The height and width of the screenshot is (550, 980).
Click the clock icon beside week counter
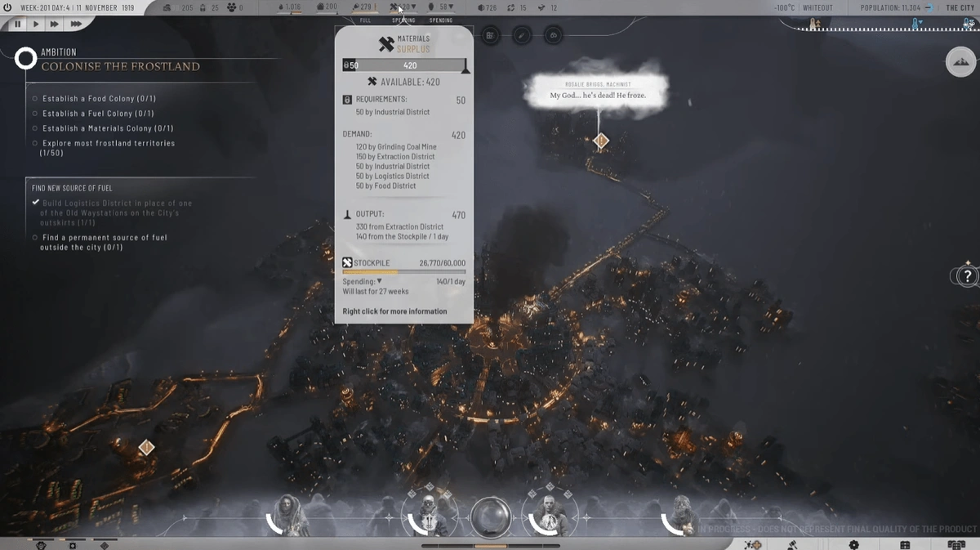tap(8, 7)
